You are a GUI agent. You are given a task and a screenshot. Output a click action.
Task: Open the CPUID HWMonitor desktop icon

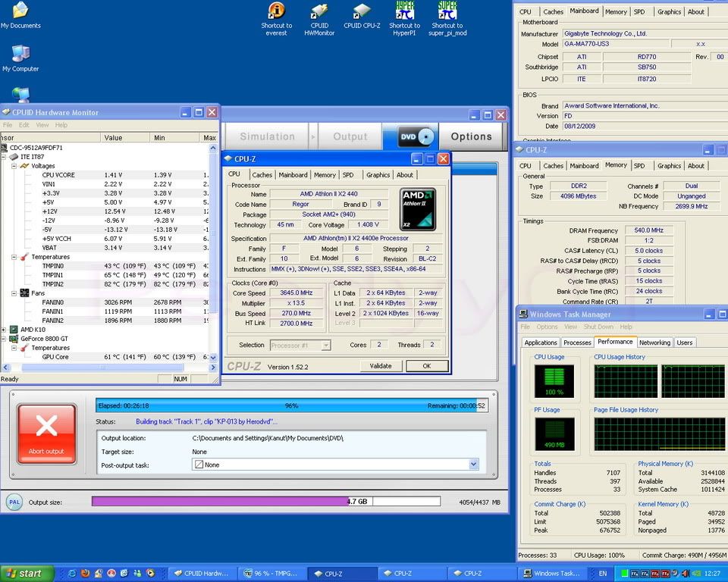pos(319,18)
